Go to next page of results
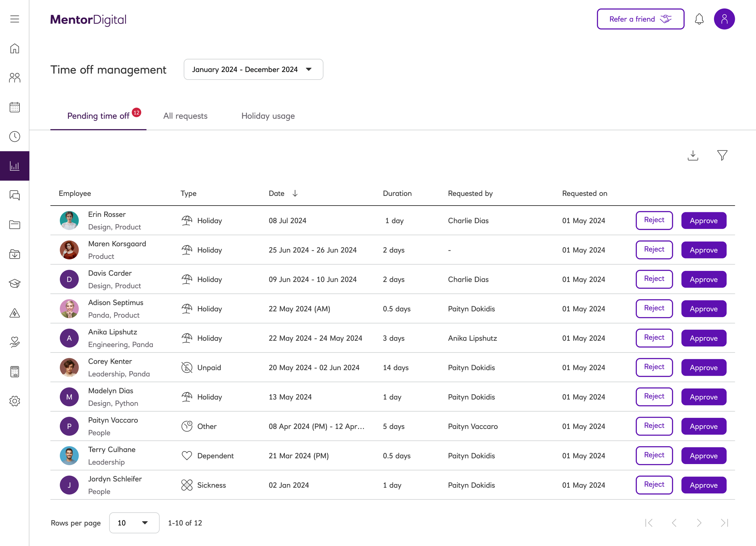Viewport: 756px width, 546px height. tap(699, 523)
